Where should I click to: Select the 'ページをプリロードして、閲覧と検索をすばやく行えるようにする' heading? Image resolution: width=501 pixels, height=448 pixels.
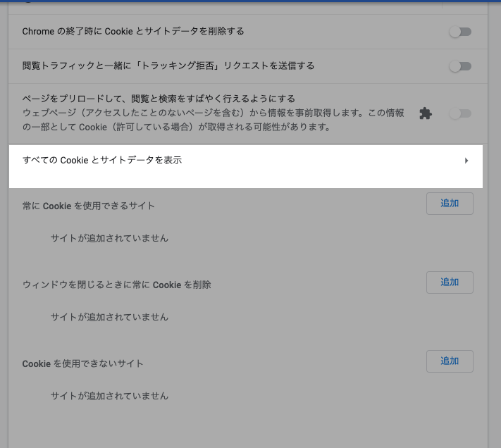click(x=159, y=99)
